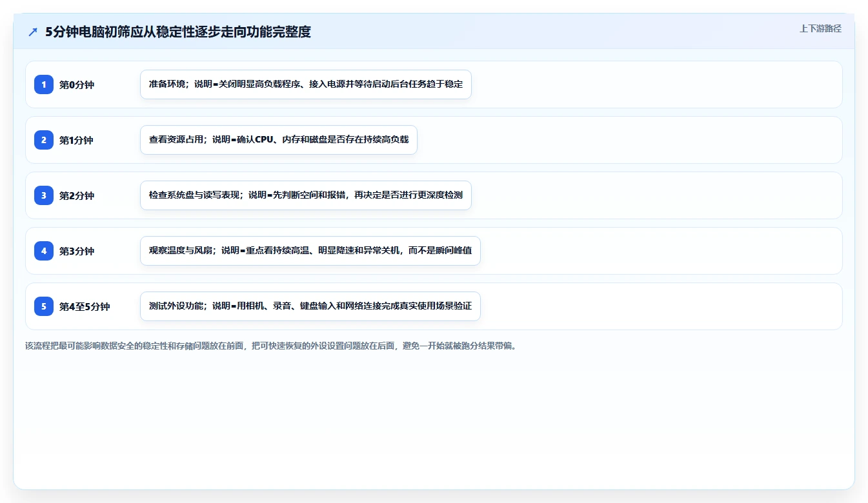
Task: Click the 第0分钟 label
Action: coord(77,84)
